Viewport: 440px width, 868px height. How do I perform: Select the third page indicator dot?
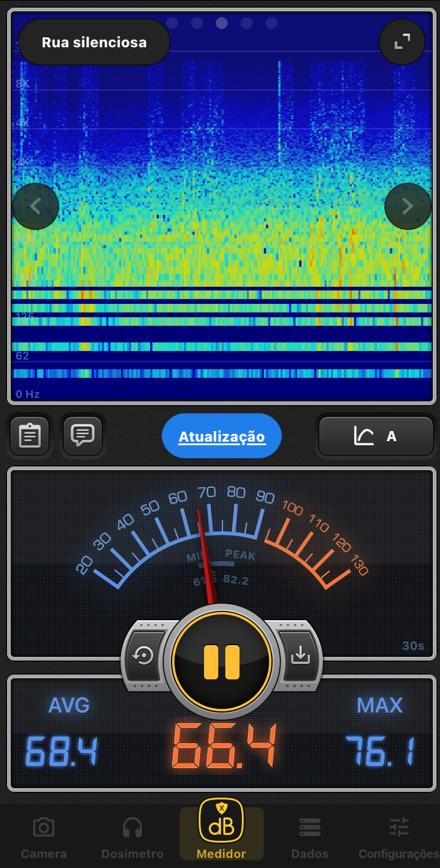click(222, 23)
